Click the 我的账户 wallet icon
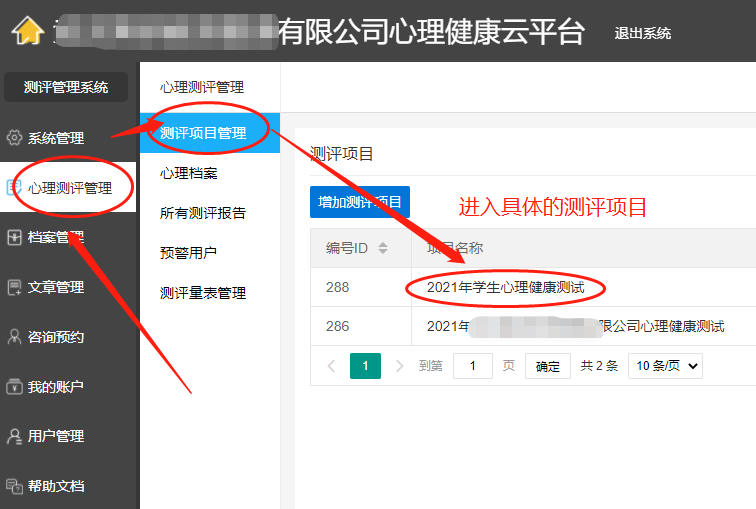This screenshot has width=756, height=509. [x=14, y=386]
